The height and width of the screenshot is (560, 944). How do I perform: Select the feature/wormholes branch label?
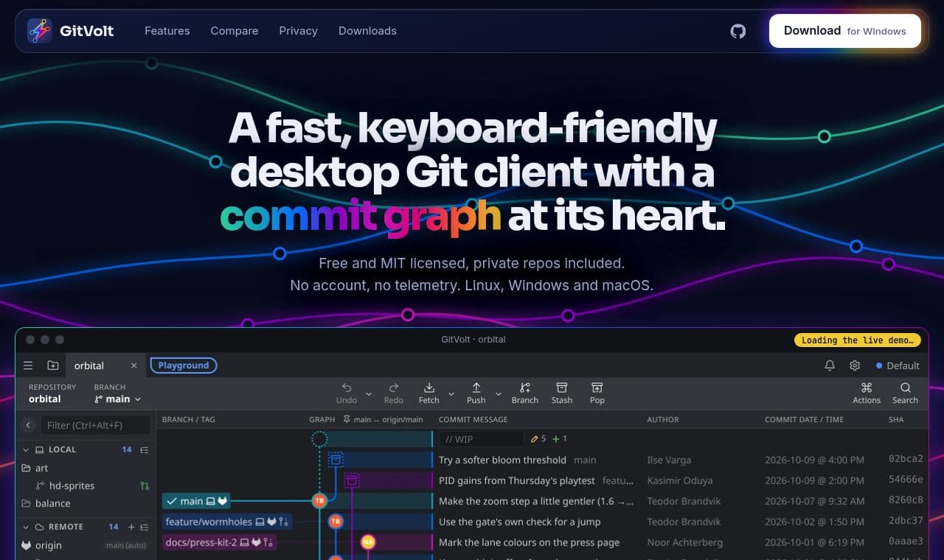[227, 522]
